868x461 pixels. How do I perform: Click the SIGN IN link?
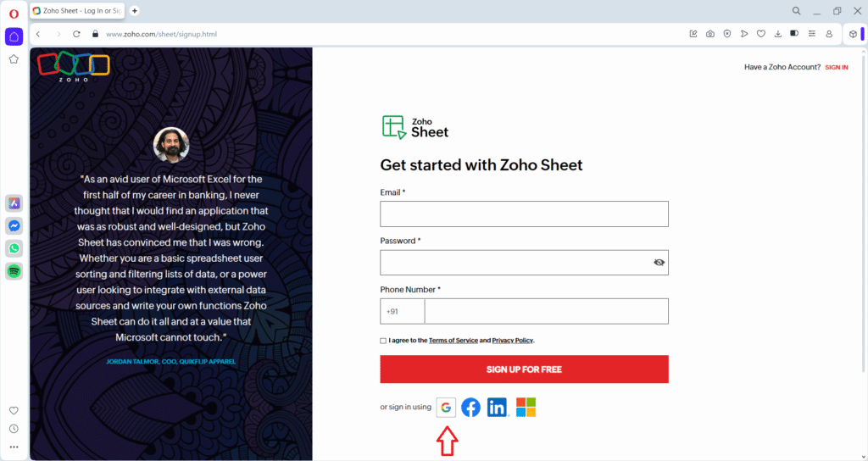836,67
